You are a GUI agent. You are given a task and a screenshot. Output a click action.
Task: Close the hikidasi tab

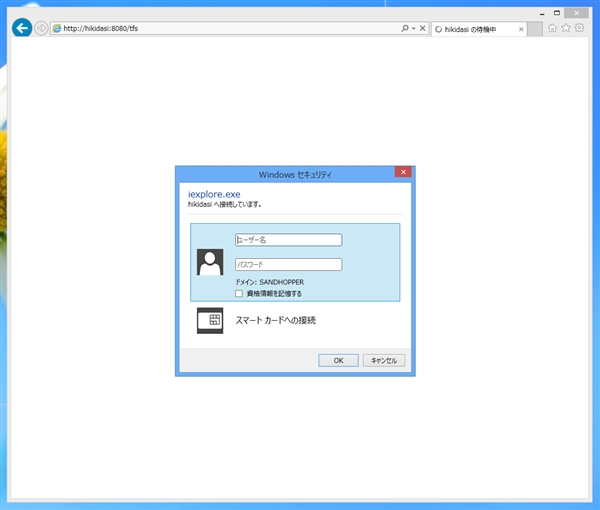pos(521,29)
